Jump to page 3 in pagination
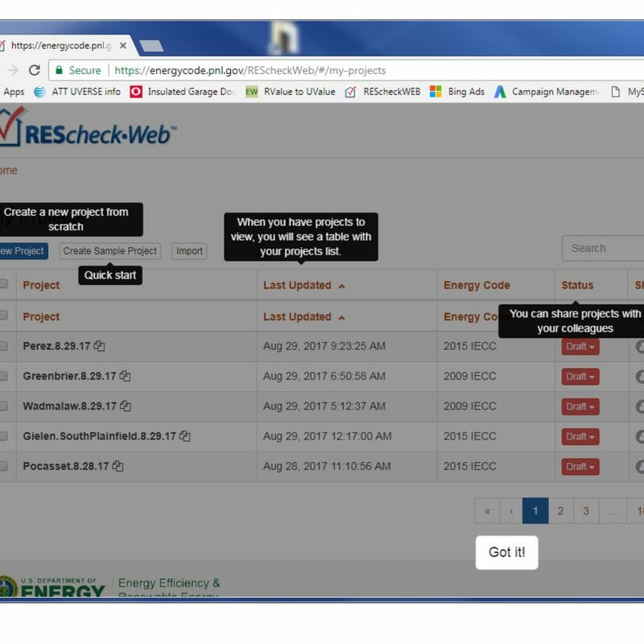Screen dimensions: 644x644 tap(586, 511)
